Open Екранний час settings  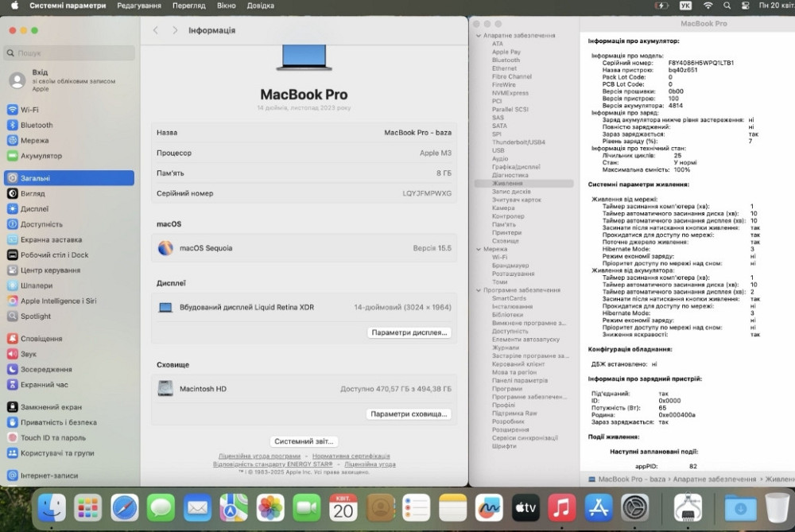[38, 384]
